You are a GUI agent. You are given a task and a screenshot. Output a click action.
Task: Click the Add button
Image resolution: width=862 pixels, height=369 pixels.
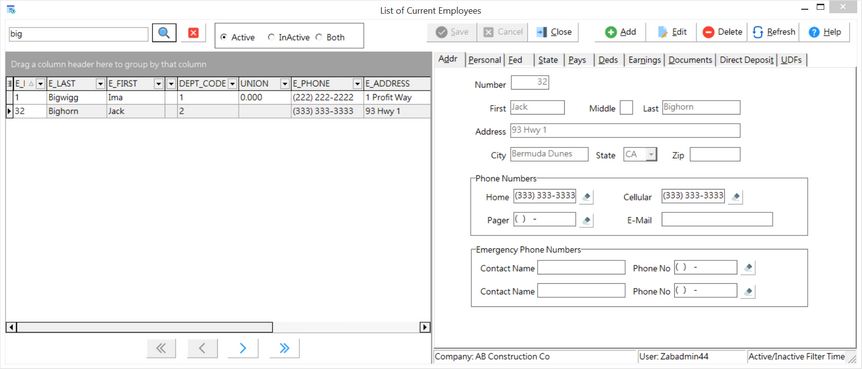coord(621,32)
